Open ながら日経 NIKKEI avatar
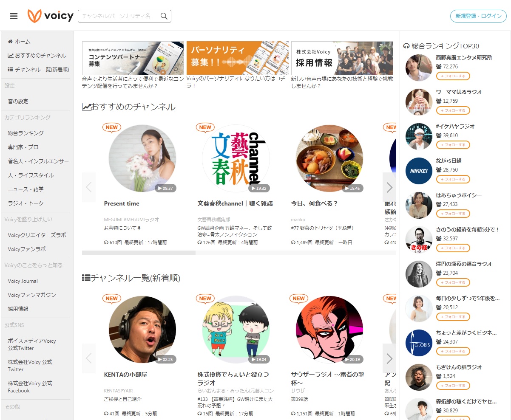Screen dimensions: 511x420 (419, 171)
